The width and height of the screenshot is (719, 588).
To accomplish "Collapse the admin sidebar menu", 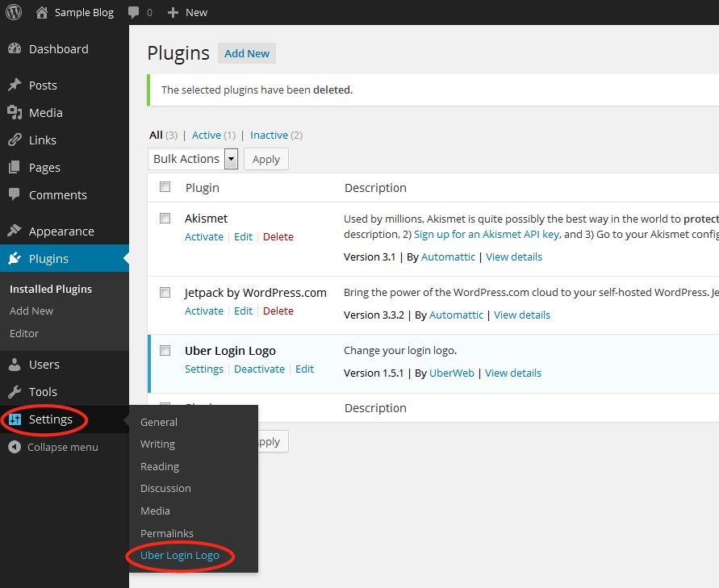I will click(x=50, y=447).
